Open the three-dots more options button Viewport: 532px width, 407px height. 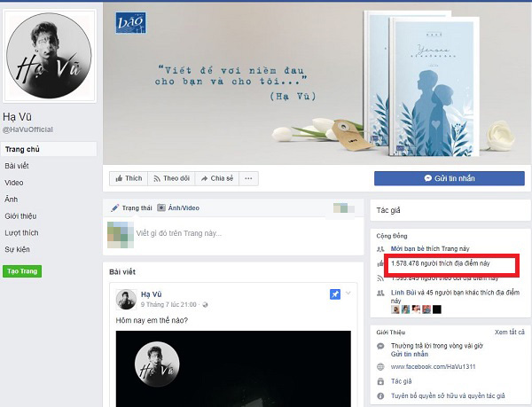click(248, 178)
